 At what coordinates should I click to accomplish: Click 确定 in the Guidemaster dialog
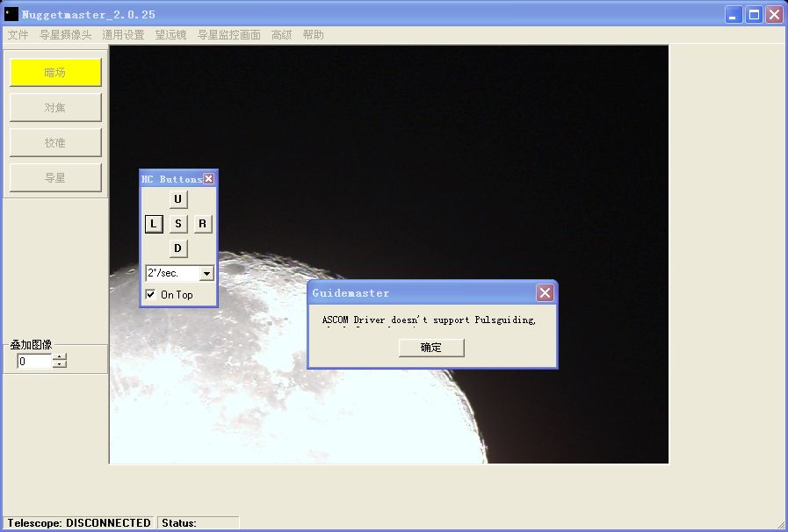[x=431, y=348]
